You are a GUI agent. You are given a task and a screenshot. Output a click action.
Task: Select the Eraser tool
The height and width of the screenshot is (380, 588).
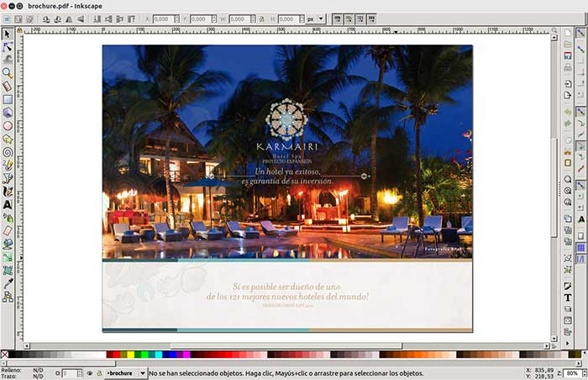click(x=7, y=231)
